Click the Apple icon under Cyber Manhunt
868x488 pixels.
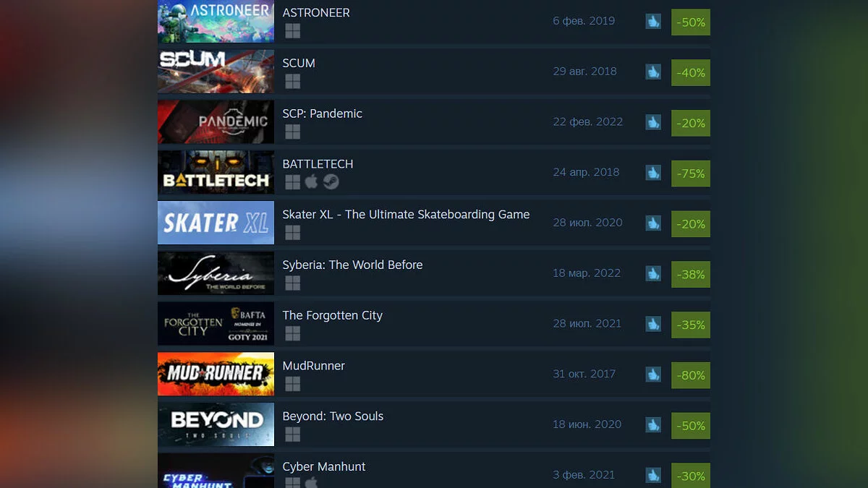(311, 482)
